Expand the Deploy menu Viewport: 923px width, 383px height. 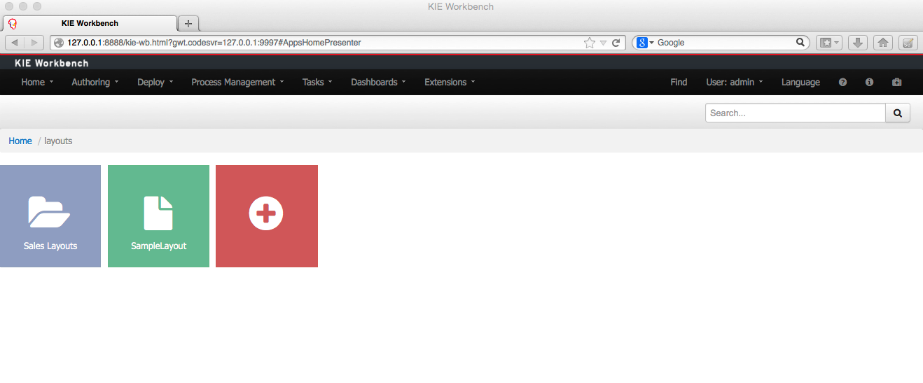pyautogui.click(x=155, y=82)
